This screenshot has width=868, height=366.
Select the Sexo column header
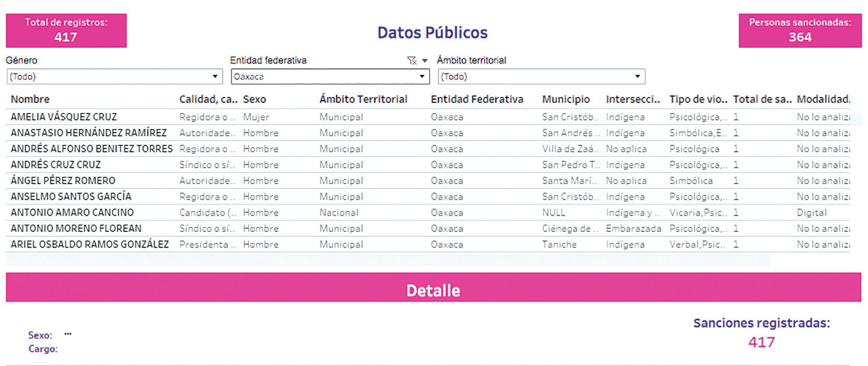tap(254, 99)
